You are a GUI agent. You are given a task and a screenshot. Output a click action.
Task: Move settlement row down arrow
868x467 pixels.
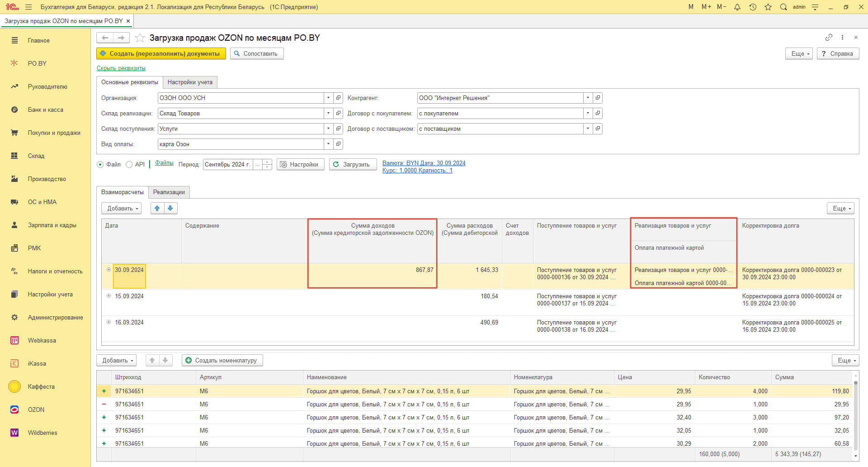[x=170, y=208]
